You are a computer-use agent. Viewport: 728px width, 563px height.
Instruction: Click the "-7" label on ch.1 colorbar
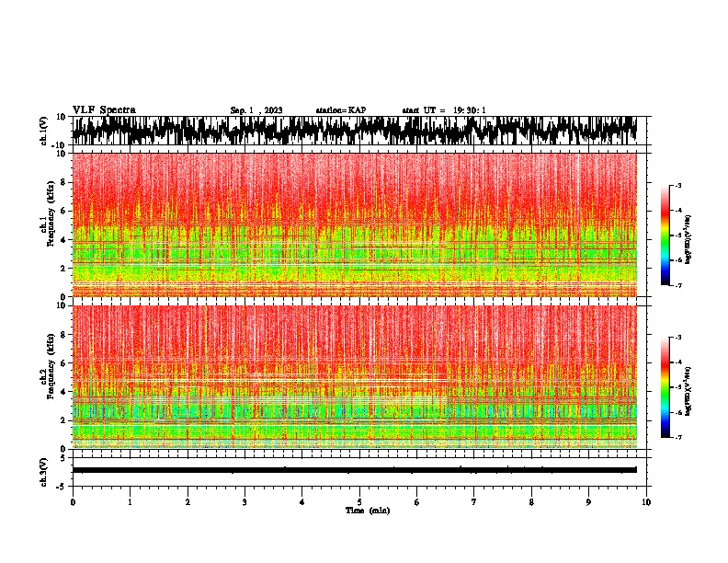pyautogui.click(x=677, y=285)
